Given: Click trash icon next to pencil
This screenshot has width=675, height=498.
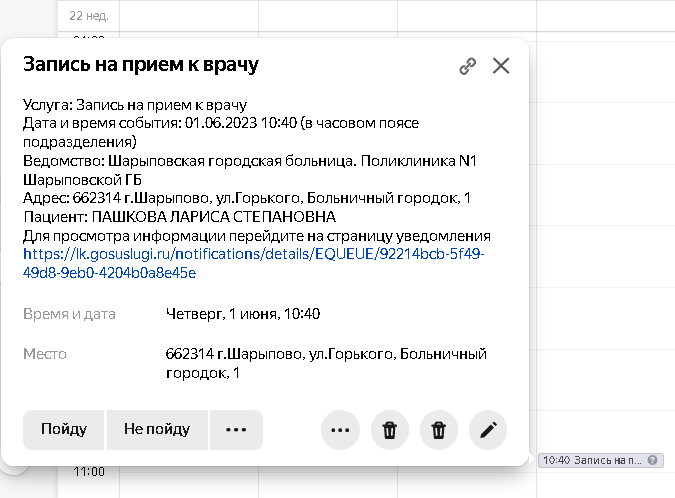Looking at the screenshot, I should pos(439,430).
